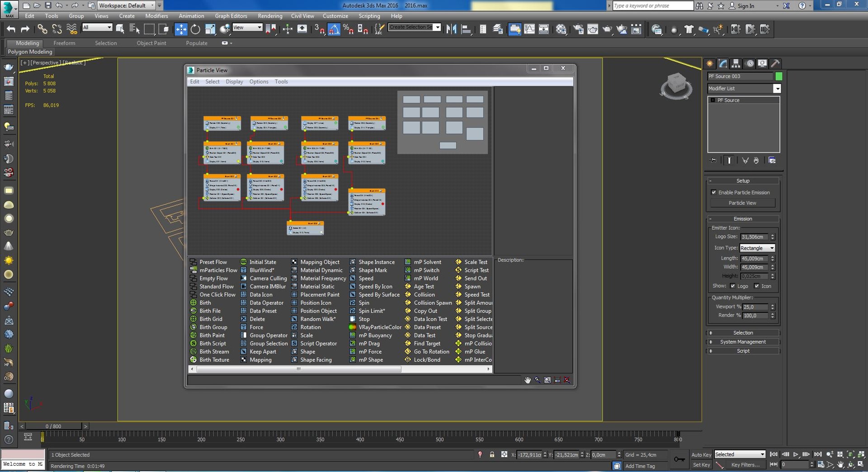Select the Birth operator in depot

coord(205,303)
